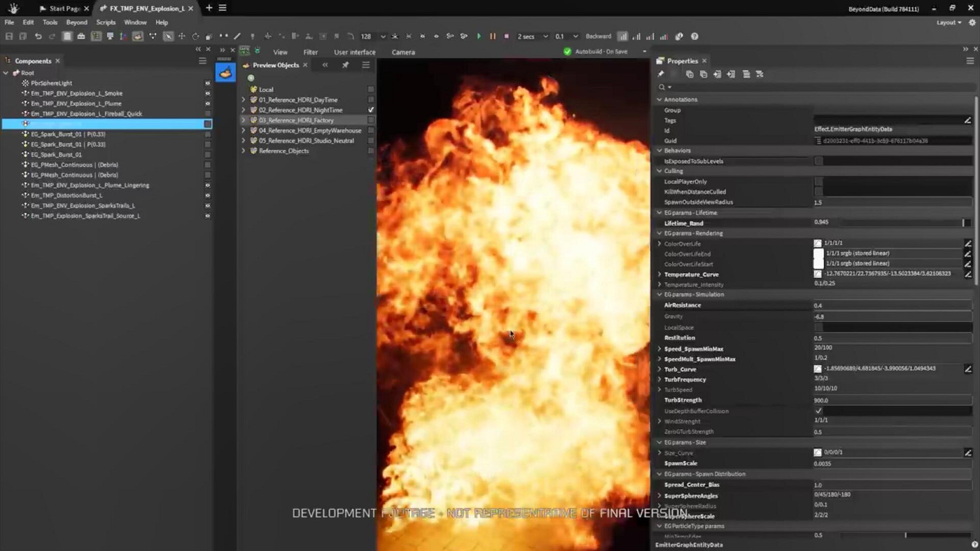Screen dimensions: 980x551
Task: Uncheck UseDepthBufferCollision
Action: [818, 411]
